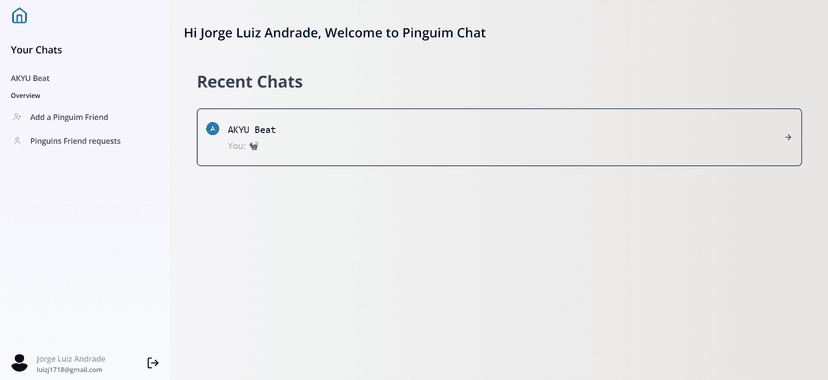Click the black profile avatar silhouette

pyautogui.click(x=20, y=363)
